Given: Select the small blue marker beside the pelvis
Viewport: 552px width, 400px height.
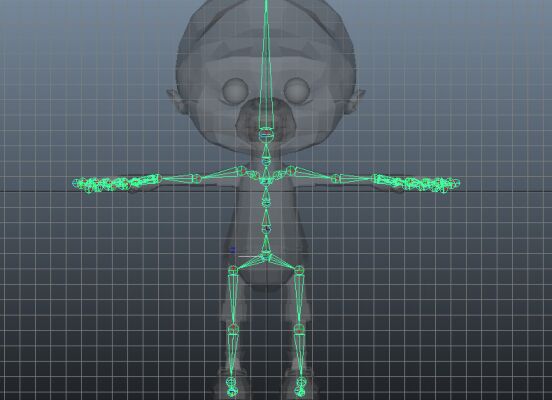Looking at the screenshot, I should coord(232,250).
